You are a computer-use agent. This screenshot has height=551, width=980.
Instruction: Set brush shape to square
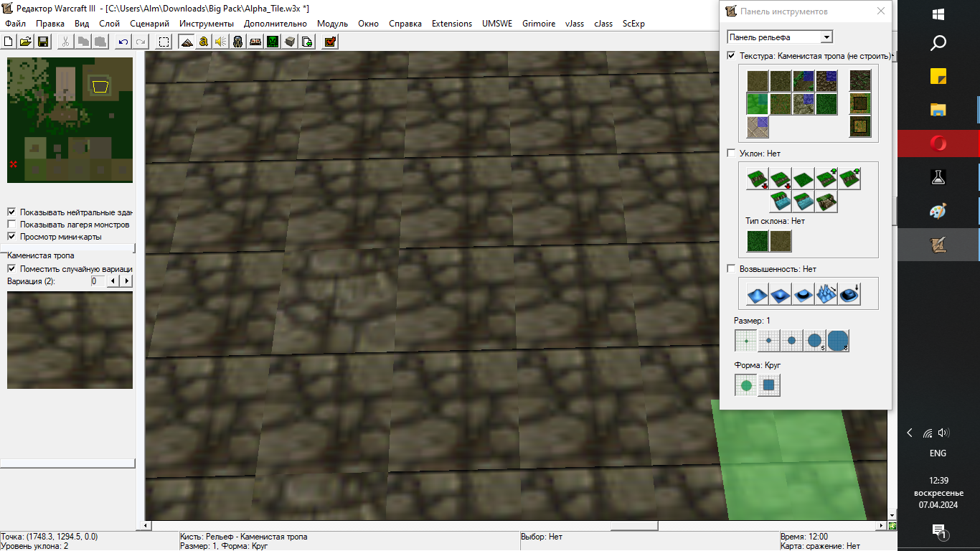click(769, 385)
